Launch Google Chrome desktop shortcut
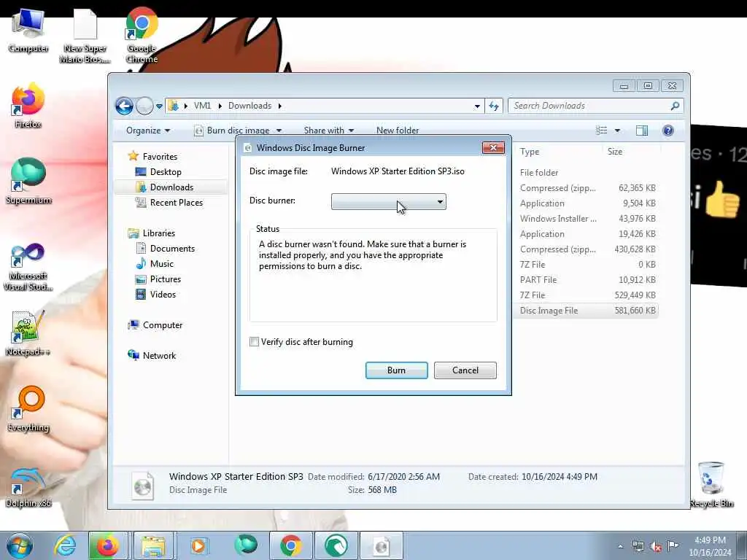 coord(142,36)
